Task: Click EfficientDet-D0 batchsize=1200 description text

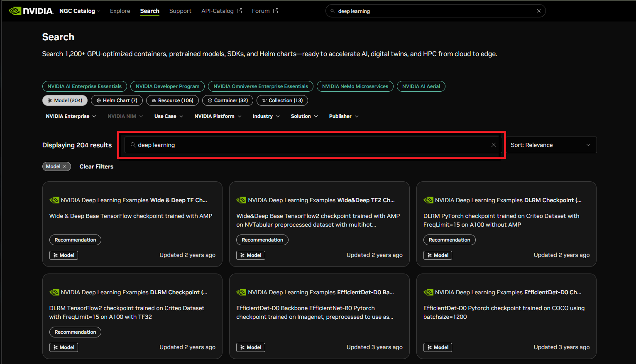Action: (x=504, y=312)
